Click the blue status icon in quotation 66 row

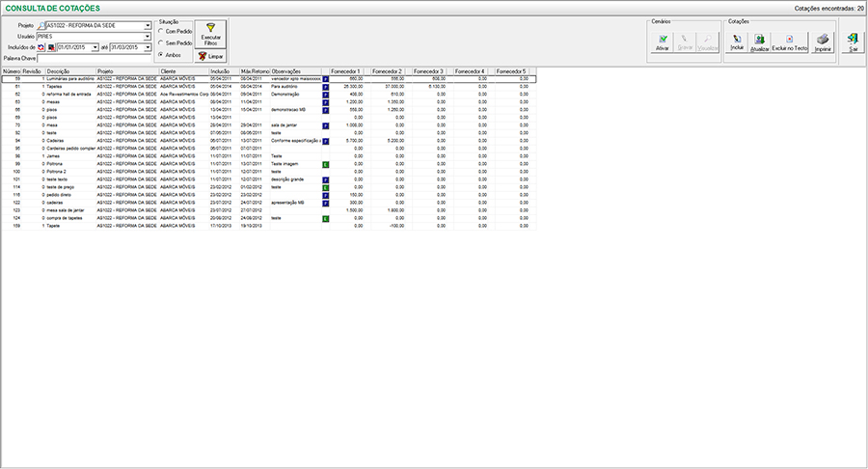(326, 110)
